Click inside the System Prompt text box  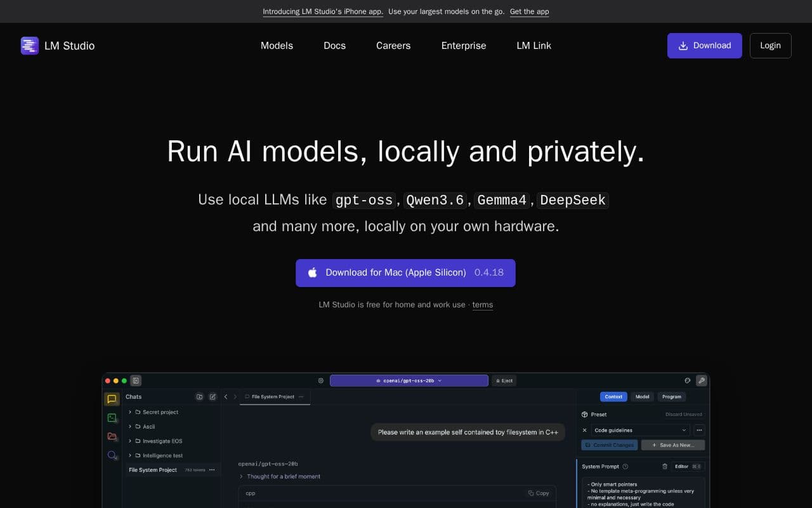click(x=643, y=492)
